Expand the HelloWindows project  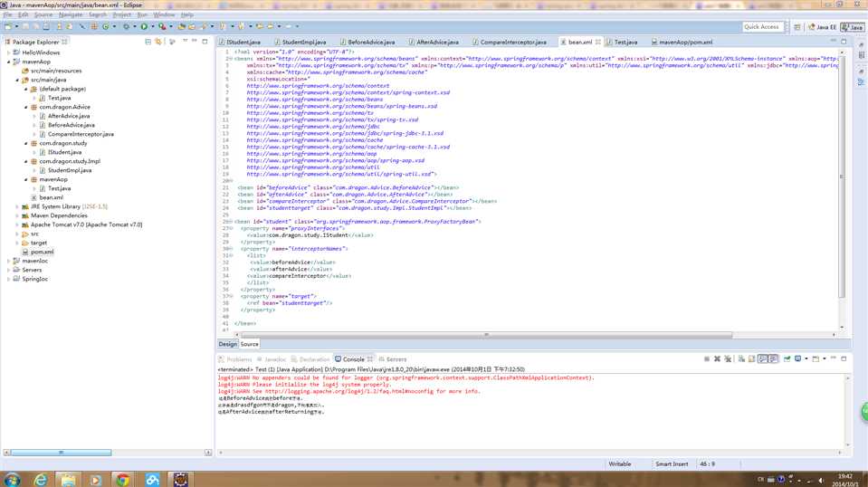(x=8, y=53)
